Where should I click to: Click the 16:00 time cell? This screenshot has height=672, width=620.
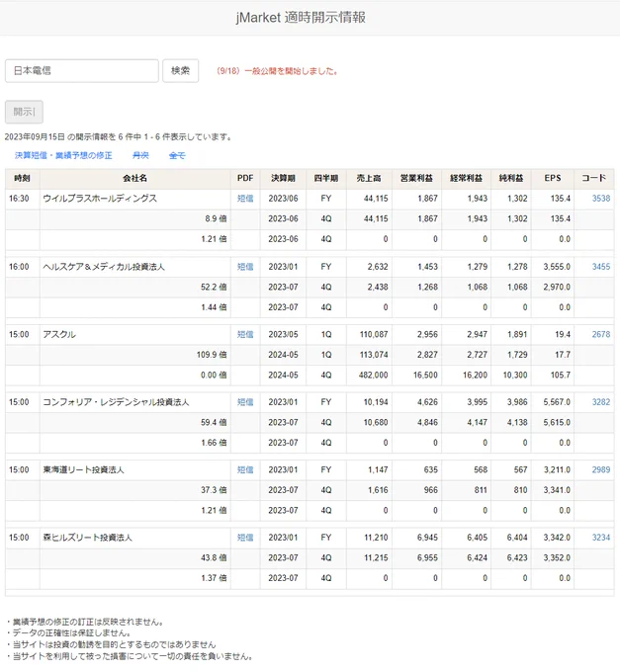[x=19, y=267]
